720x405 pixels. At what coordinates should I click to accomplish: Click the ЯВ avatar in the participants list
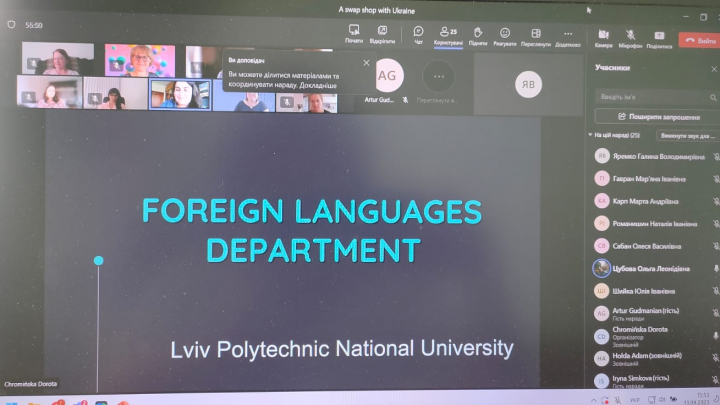(602, 156)
